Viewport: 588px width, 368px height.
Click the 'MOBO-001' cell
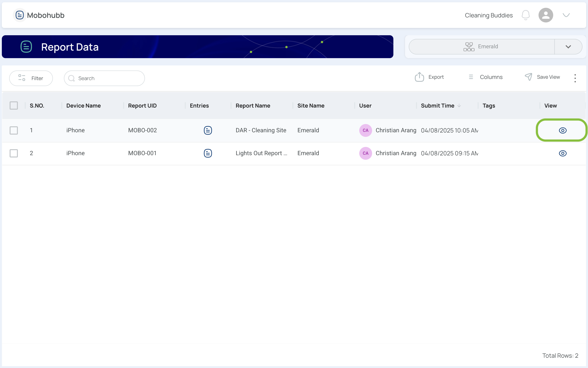click(x=142, y=153)
